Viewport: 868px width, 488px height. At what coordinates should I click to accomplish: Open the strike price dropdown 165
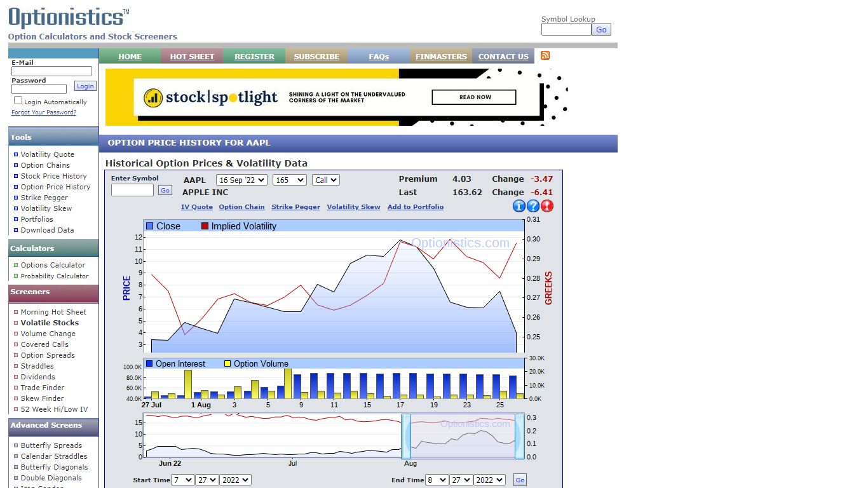tap(290, 180)
